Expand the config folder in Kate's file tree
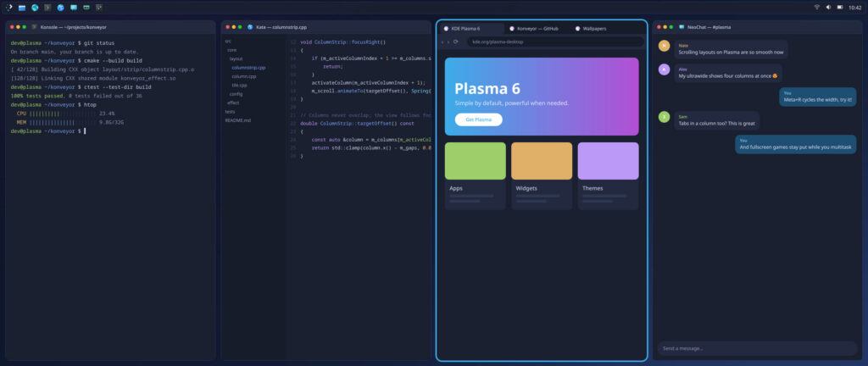Screen dimensions: 868x366 tap(236, 94)
